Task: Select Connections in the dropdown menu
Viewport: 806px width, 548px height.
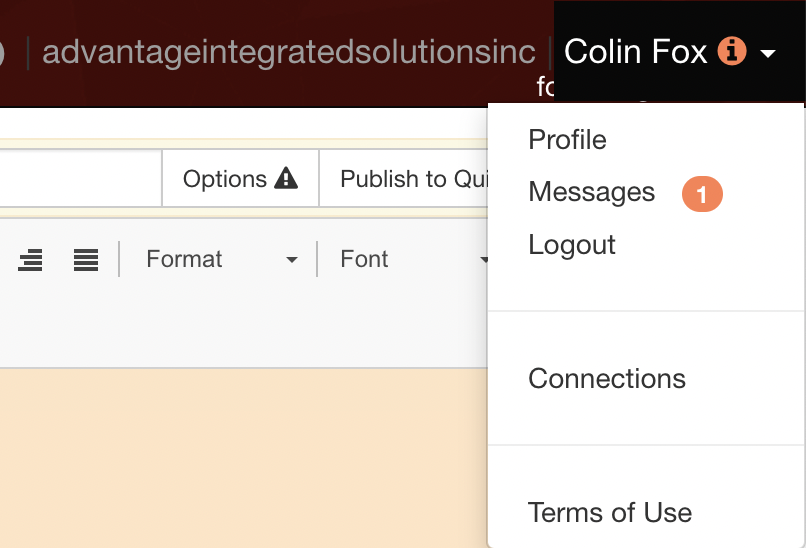Action: pyautogui.click(x=606, y=379)
